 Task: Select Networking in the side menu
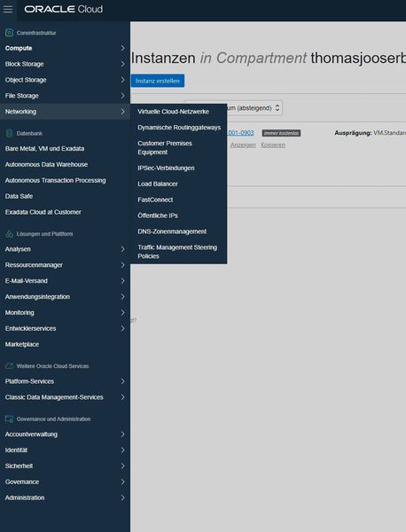point(65,112)
